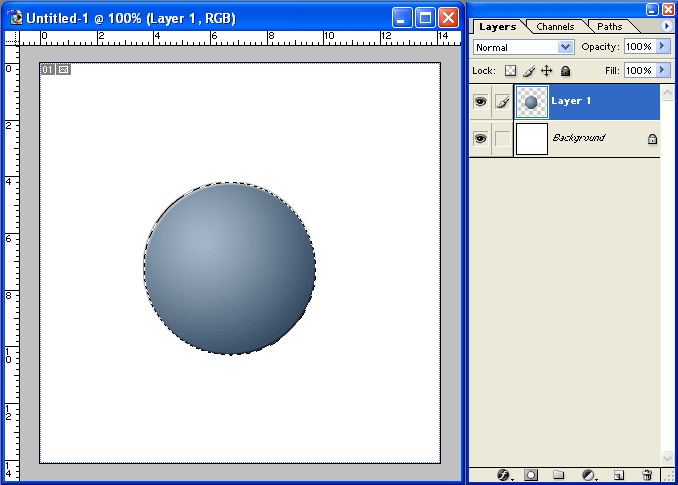Toggle Lock transparent pixels

511,70
